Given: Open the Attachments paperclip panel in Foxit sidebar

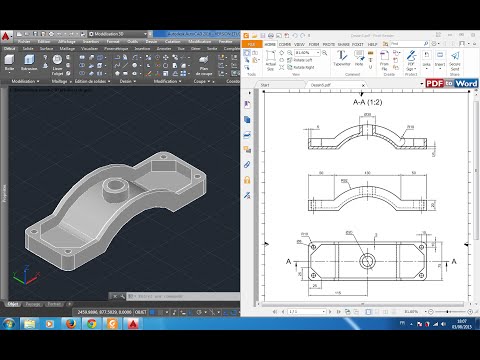Looking at the screenshot, I should (x=247, y=165).
